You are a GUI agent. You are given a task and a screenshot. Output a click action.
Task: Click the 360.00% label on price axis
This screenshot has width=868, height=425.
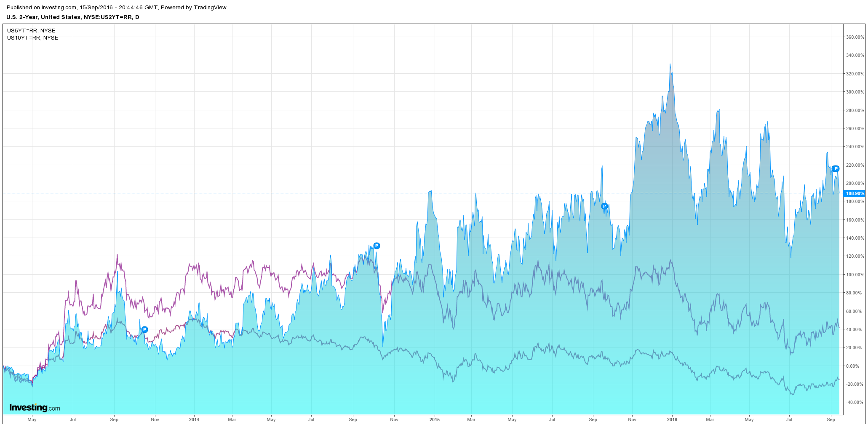click(855, 37)
